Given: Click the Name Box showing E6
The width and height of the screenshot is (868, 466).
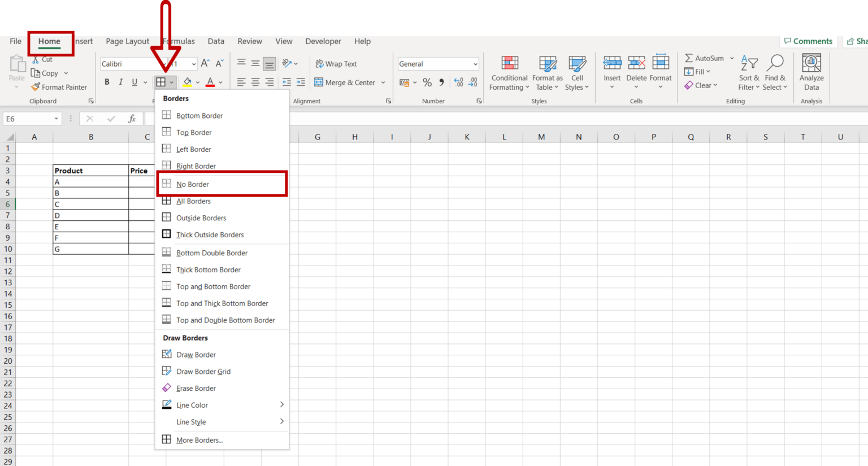Looking at the screenshot, I should tap(27, 119).
